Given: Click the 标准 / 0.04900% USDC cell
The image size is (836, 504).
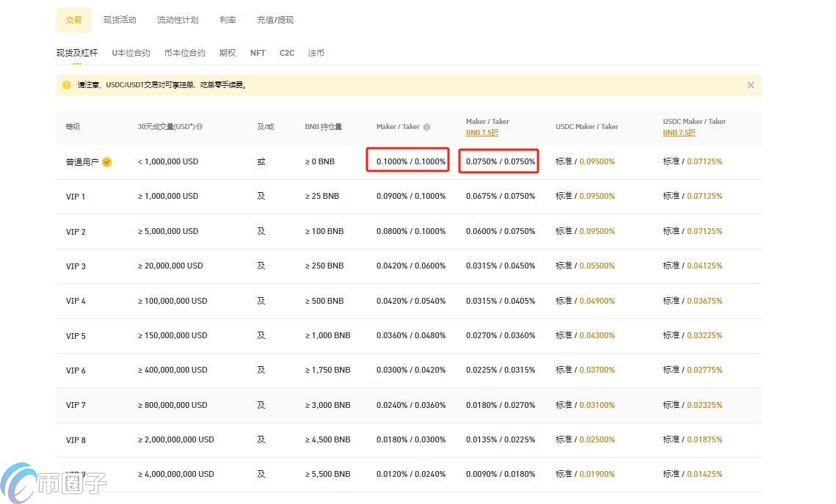Looking at the screenshot, I should point(586,301).
